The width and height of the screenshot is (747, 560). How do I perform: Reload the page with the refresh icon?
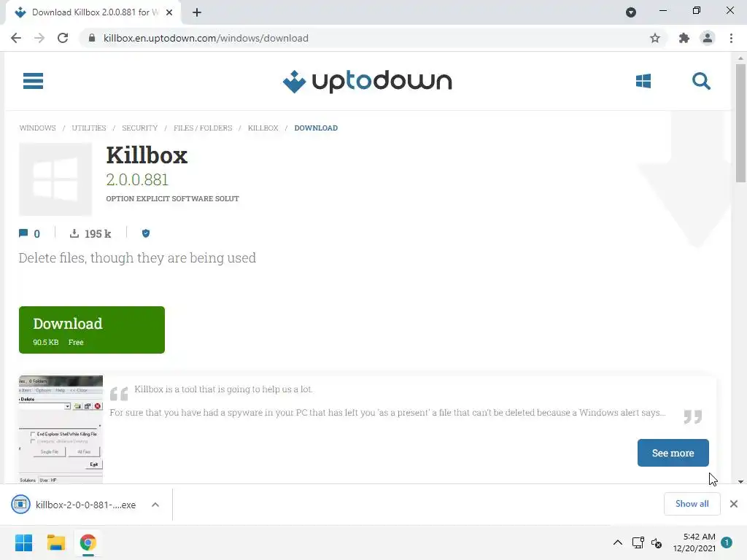[x=63, y=38]
